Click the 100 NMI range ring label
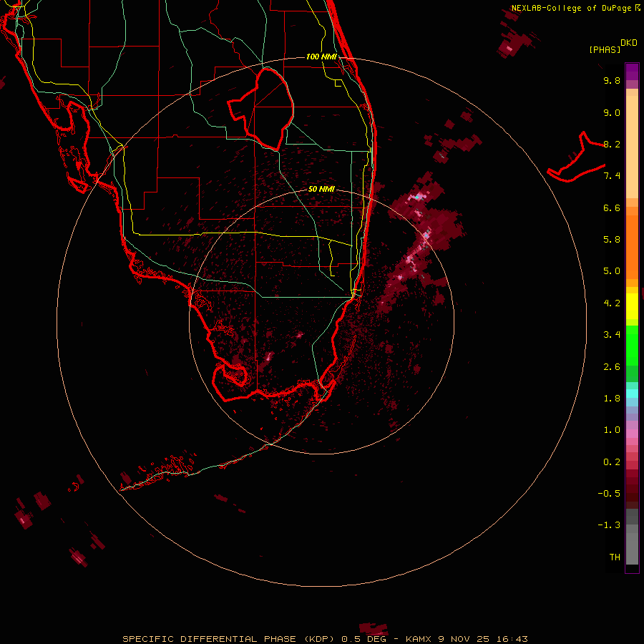This screenshot has width=644, height=644. point(321,57)
